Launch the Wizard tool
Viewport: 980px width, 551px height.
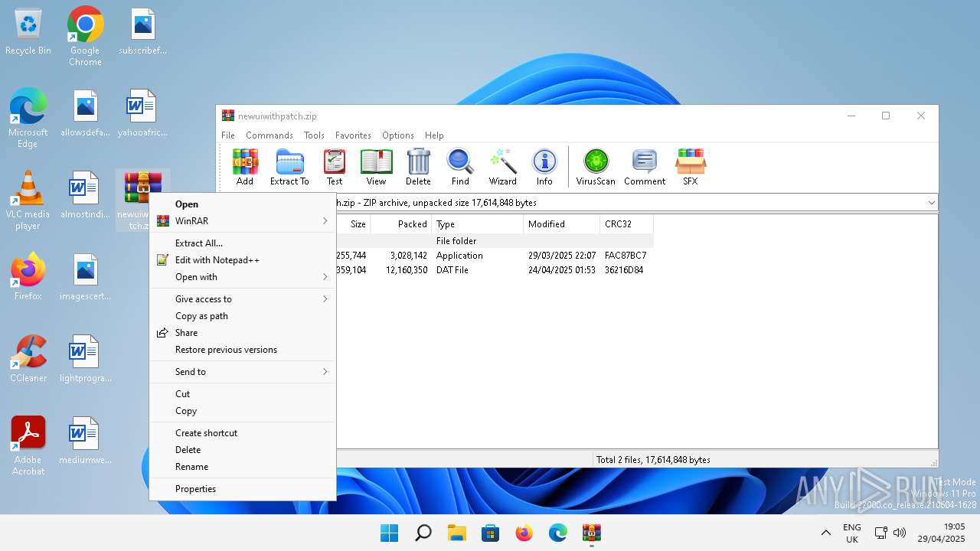point(502,167)
